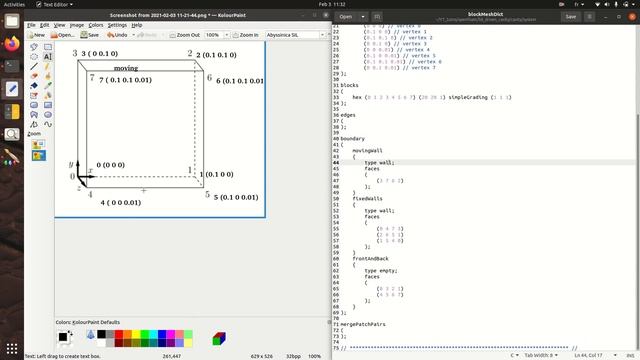Pick the yellow palette swatch
The width and height of the screenshot is (640, 360).
[136, 335]
